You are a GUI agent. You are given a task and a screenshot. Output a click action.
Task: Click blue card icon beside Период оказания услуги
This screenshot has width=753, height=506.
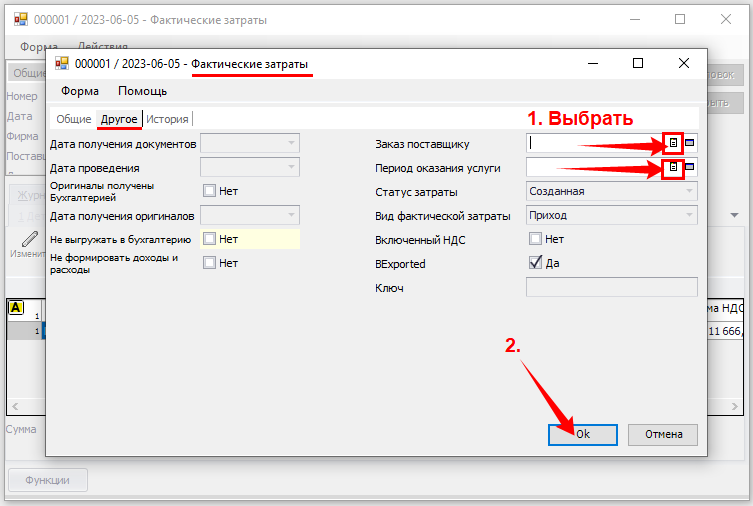690,167
